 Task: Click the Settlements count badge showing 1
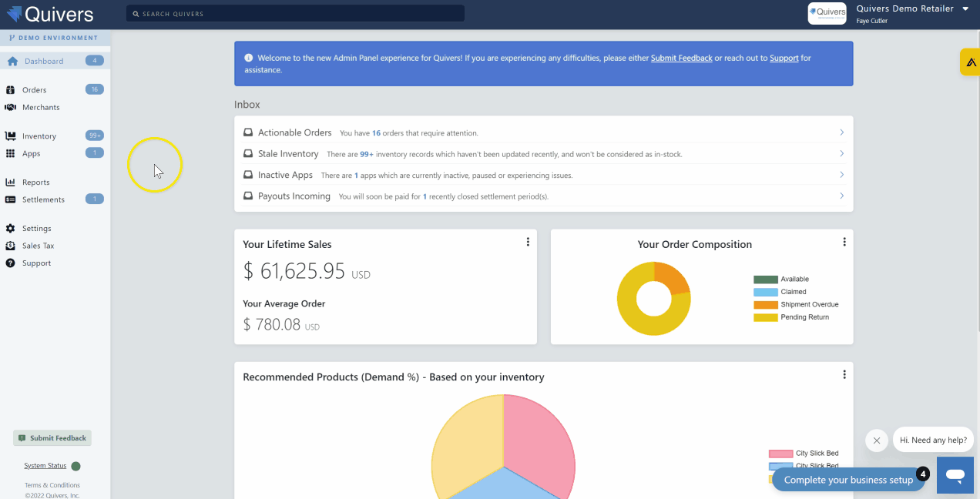95,199
